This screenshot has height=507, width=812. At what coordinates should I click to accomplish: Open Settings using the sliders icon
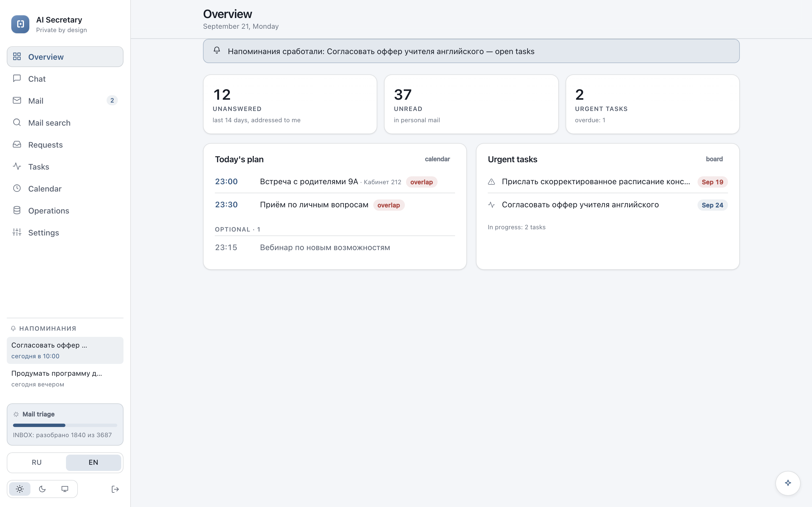[x=17, y=232]
